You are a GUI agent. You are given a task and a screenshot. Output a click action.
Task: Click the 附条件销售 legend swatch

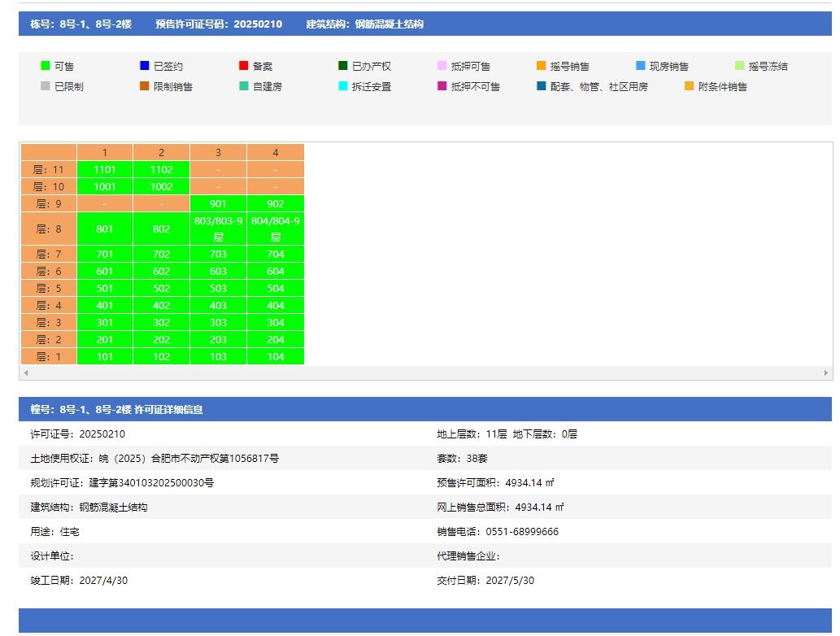pyautogui.click(x=689, y=85)
